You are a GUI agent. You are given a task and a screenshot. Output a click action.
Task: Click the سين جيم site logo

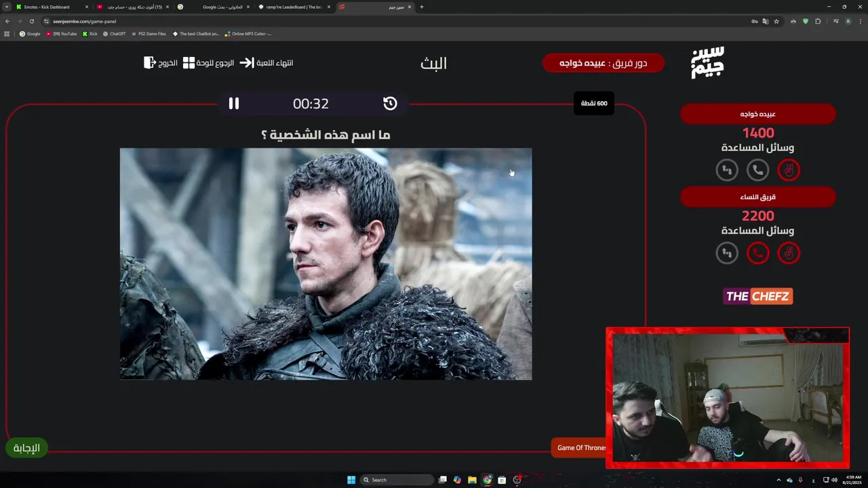point(707,63)
